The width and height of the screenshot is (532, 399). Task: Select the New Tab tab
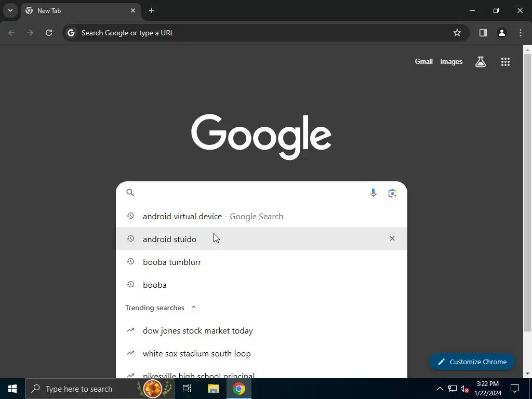click(x=81, y=11)
